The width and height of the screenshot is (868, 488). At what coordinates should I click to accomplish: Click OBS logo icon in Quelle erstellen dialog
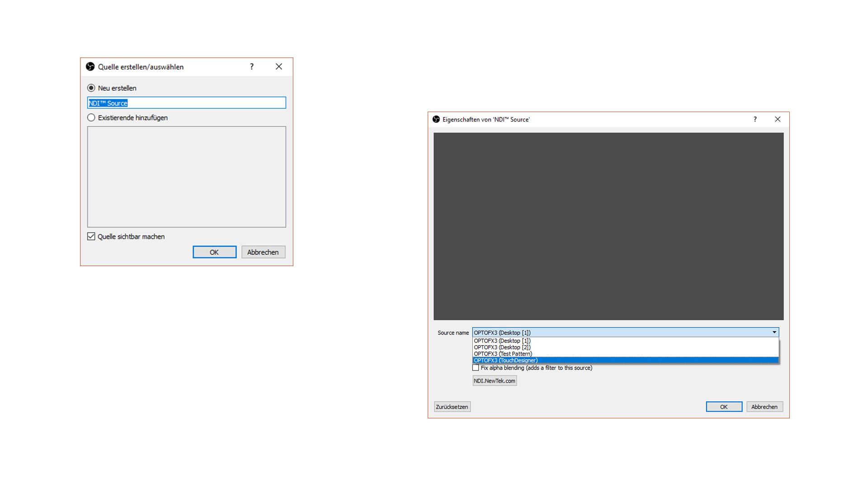(90, 67)
